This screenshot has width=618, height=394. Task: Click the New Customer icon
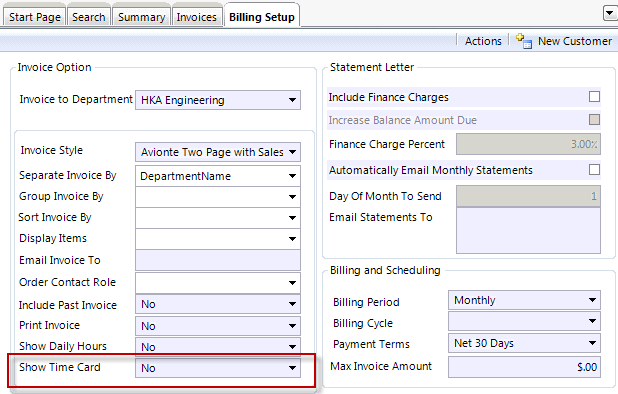(524, 41)
